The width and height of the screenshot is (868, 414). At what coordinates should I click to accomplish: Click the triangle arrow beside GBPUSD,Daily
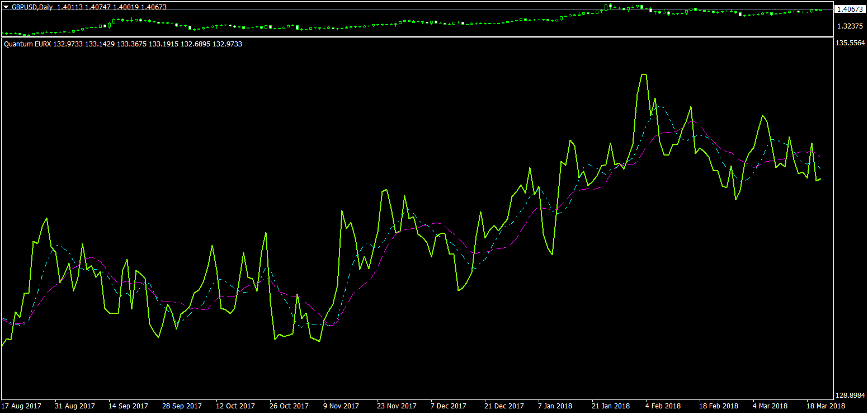[x=6, y=7]
